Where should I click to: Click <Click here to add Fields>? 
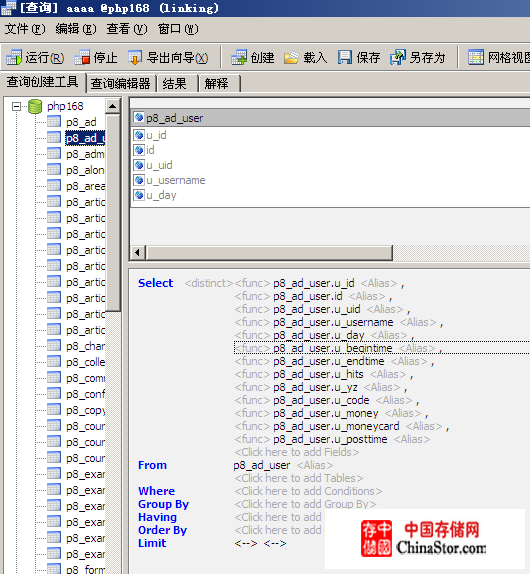[297, 452]
